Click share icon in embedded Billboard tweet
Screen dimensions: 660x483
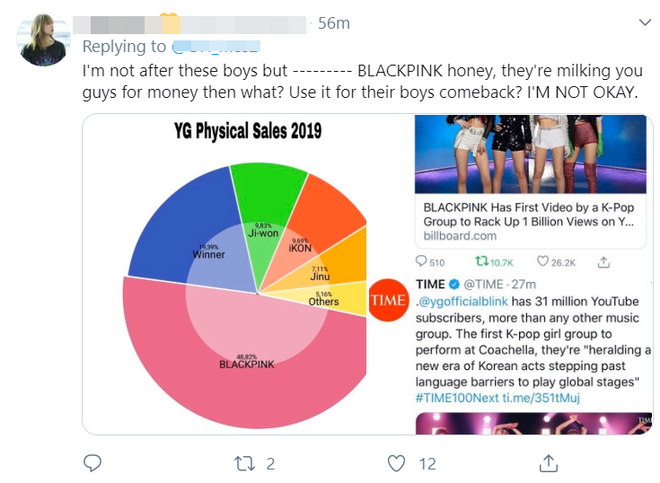(604, 262)
